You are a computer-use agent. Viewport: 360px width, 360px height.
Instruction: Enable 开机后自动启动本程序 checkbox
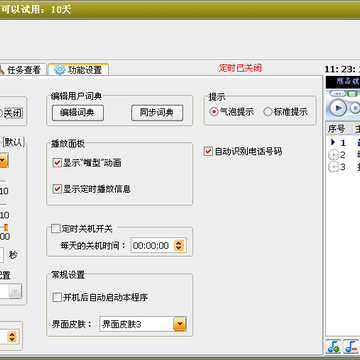pyautogui.click(x=57, y=297)
